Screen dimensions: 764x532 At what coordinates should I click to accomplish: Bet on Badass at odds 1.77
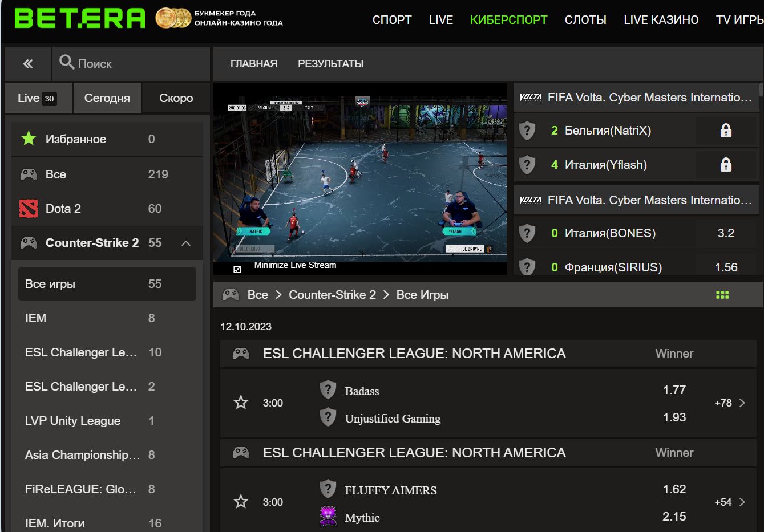pyautogui.click(x=674, y=390)
